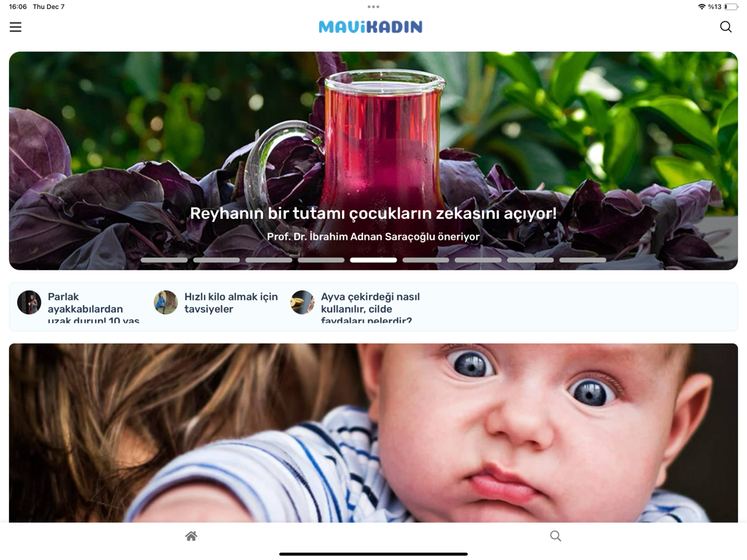Go to the home tab icon
Viewport: 747px width, 560px height.
click(x=191, y=536)
